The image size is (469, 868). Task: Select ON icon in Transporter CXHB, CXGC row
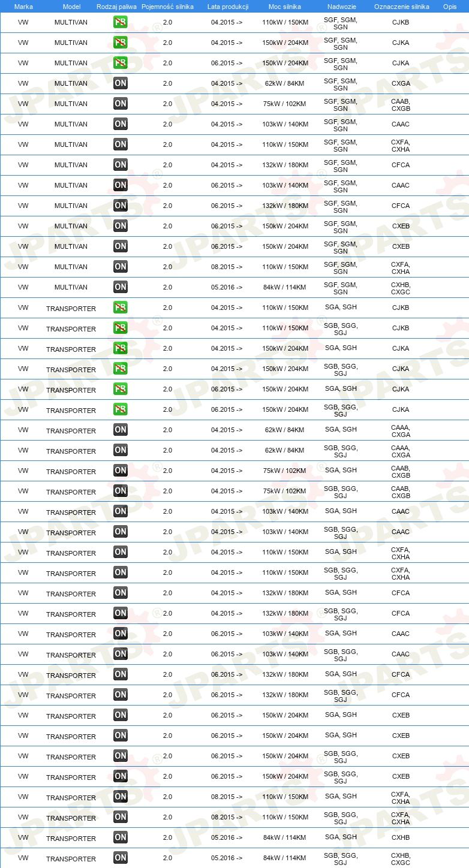[120, 858]
